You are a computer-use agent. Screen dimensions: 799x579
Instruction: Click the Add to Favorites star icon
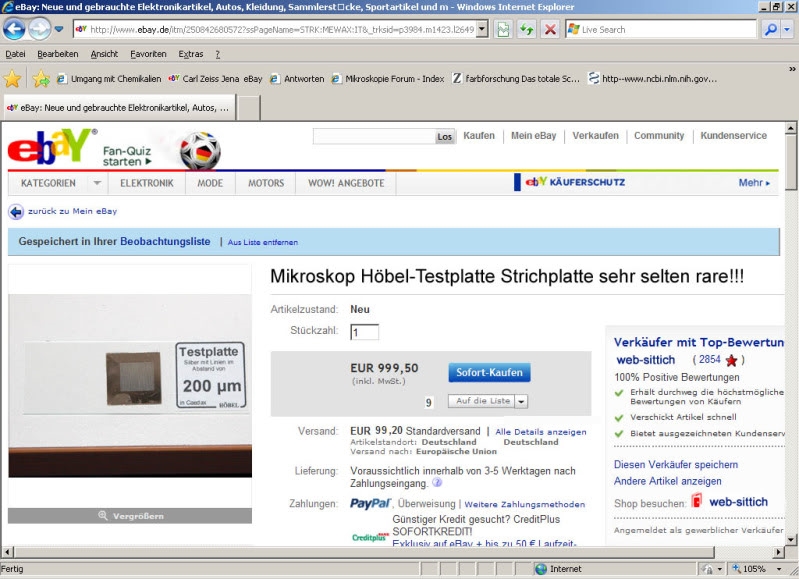(x=40, y=78)
